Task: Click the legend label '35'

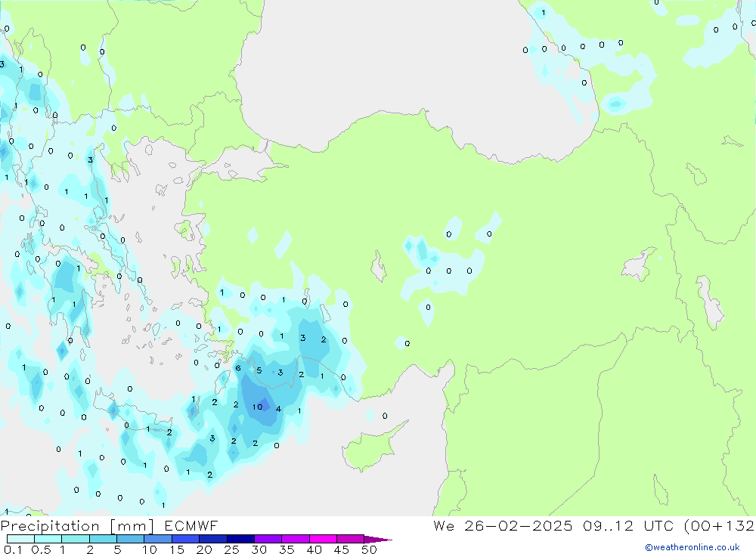Action: tap(287, 549)
